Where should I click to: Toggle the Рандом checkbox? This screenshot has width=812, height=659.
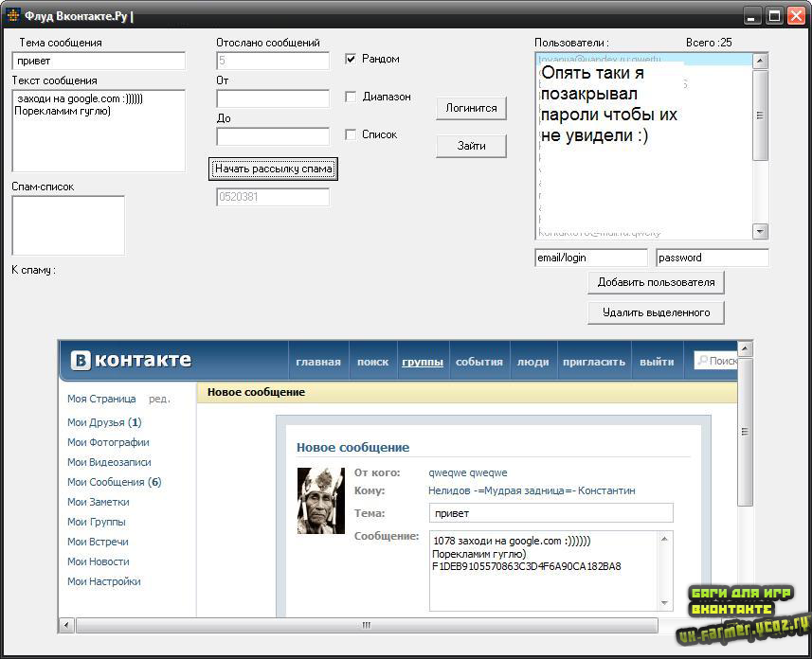click(x=351, y=59)
